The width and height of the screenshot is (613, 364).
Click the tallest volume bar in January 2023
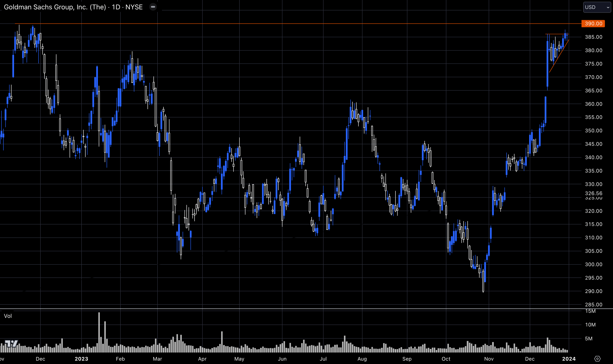tap(99, 332)
